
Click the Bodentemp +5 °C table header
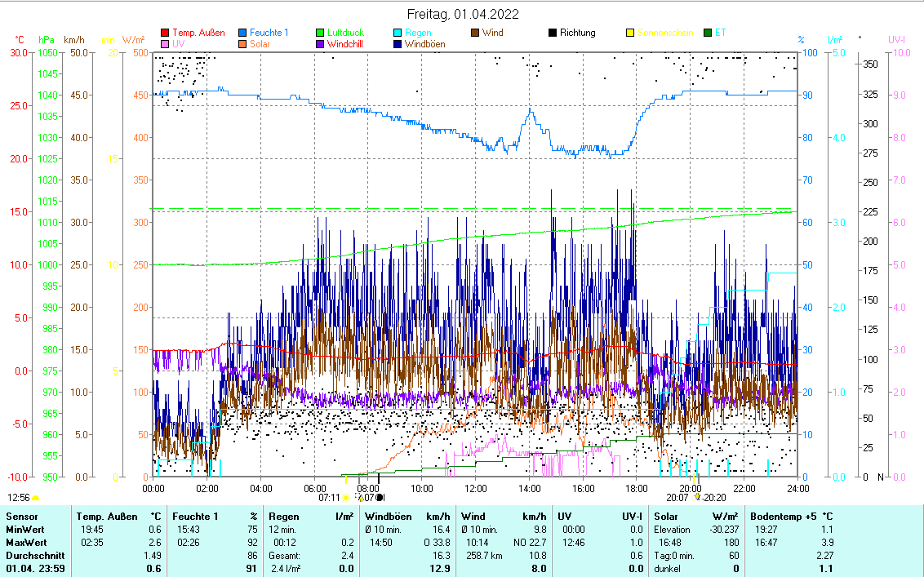click(x=790, y=516)
